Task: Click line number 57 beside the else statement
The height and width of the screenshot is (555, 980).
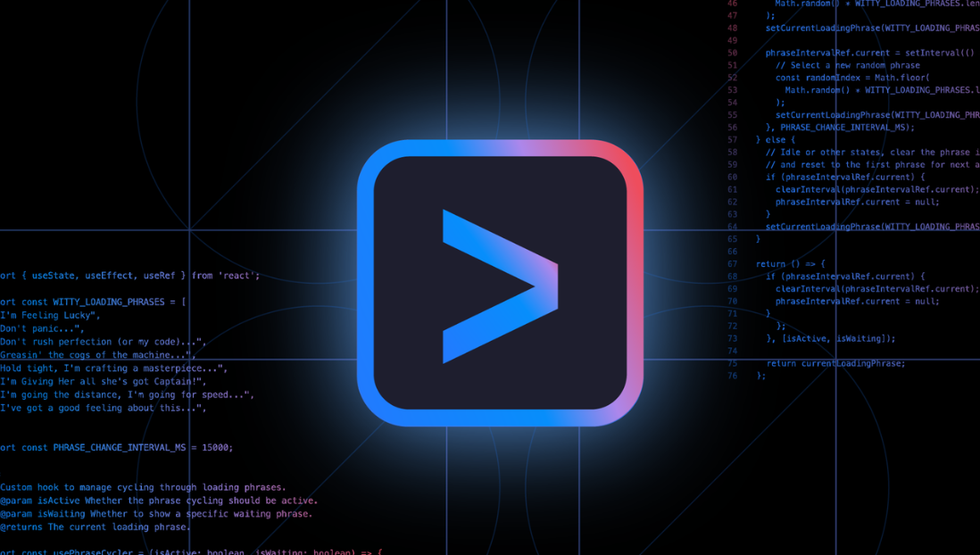Action: click(732, 140)
